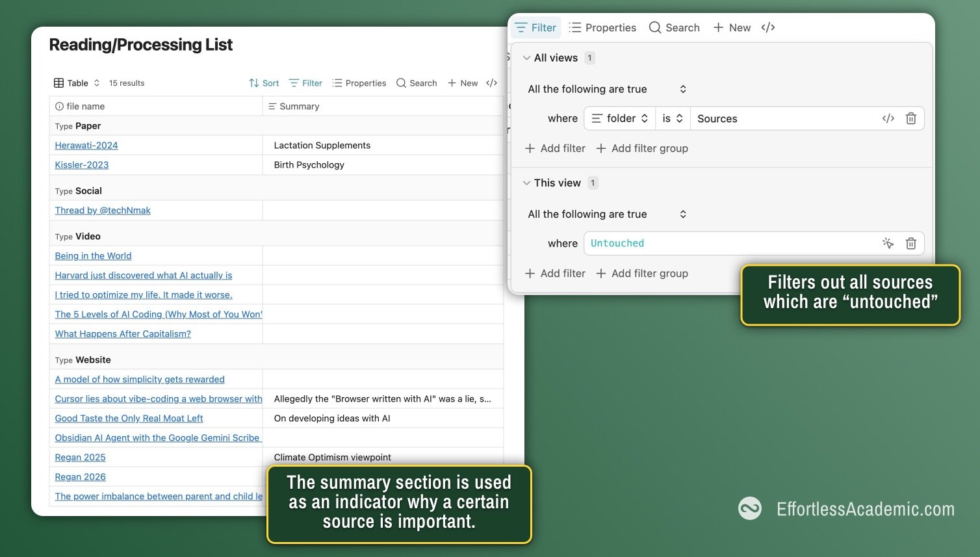Click the file name column header

point(156,107)
